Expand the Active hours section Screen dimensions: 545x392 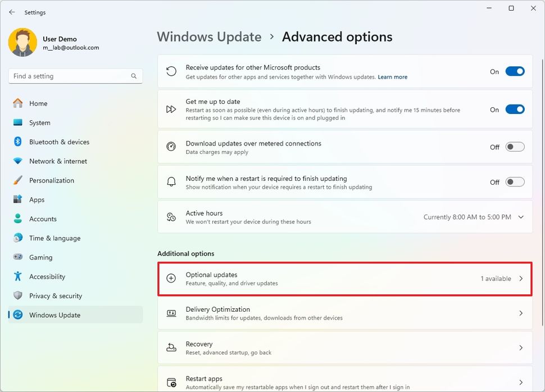pyautogui.click(x=520, y=217)
